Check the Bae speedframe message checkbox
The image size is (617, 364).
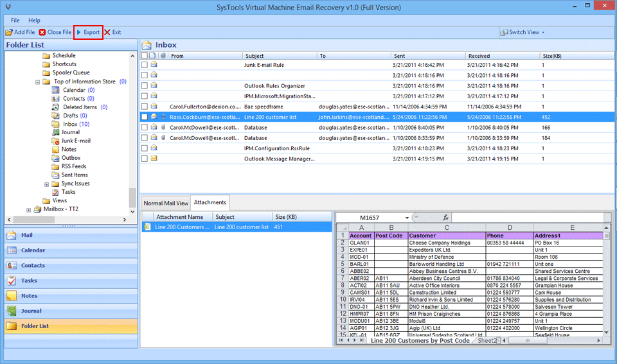(145, 107)
